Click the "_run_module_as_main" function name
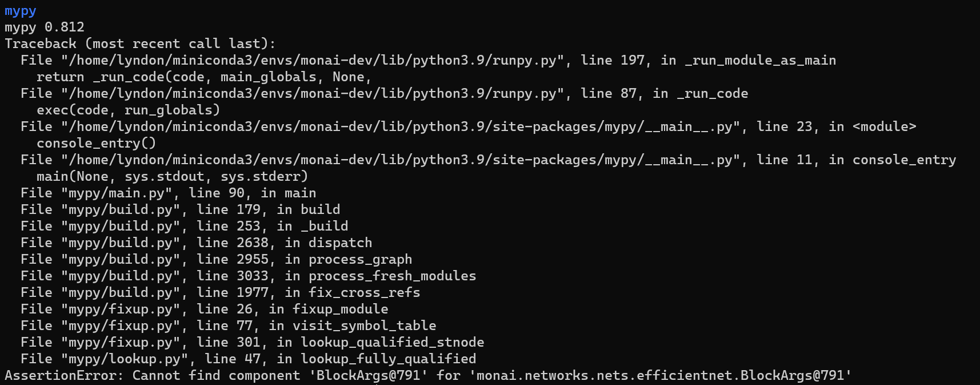Viewport: 980px width, 385px height. [760, 61]
